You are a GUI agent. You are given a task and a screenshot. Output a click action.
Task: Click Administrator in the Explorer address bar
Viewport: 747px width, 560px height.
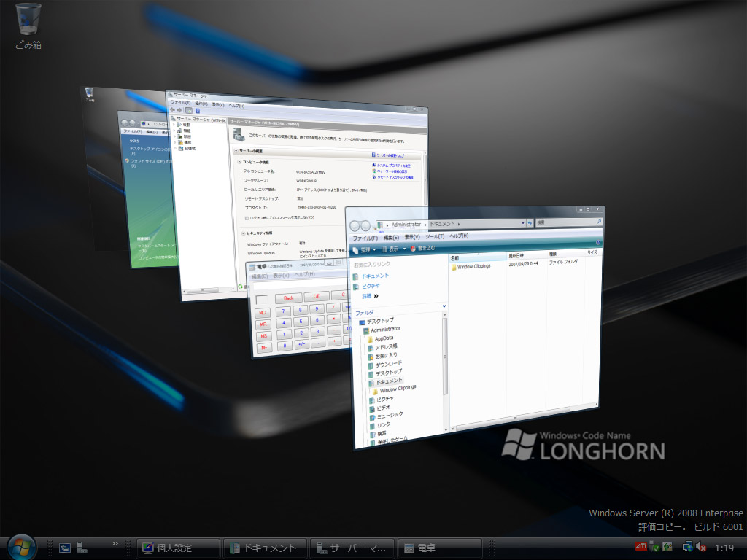tap(406, 225)
